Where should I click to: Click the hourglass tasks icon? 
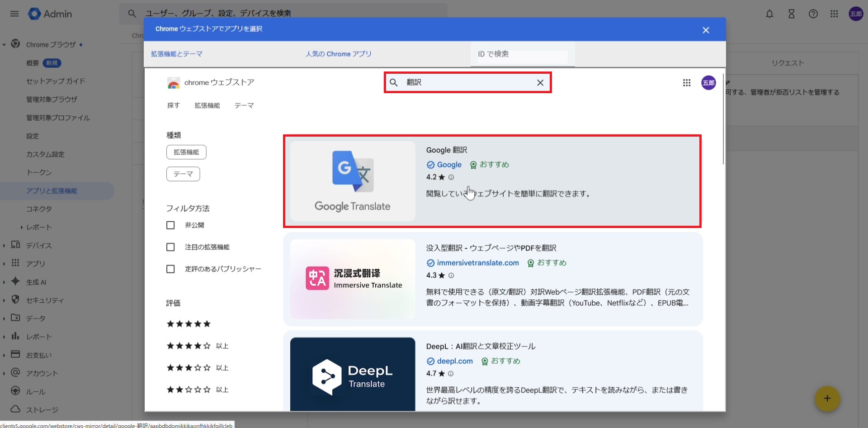click(x=791, y=14)
